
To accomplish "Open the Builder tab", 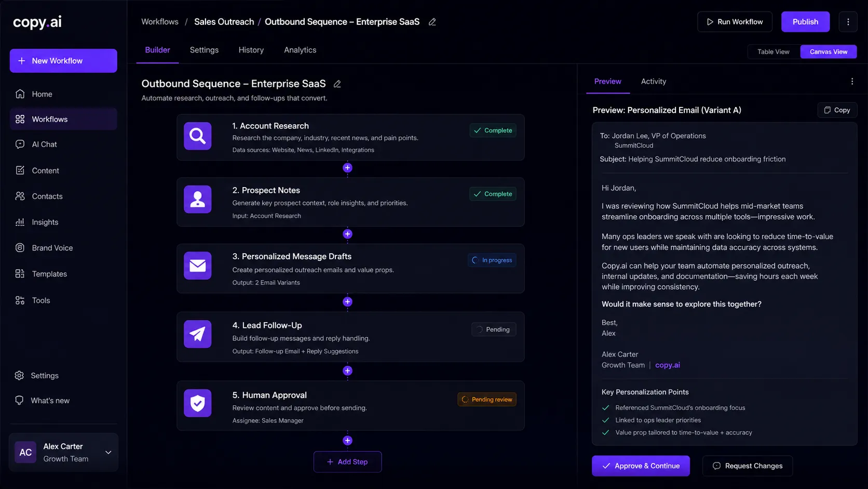I will click(157, 50).
